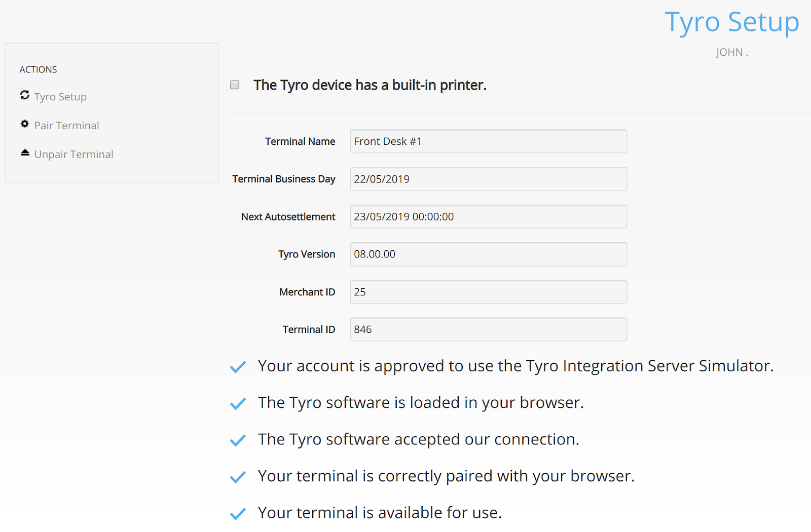The height and width of the screenshot is (532, 811).
Task: Click checkmark beside software loaded in browser
Action: [238, 404]
